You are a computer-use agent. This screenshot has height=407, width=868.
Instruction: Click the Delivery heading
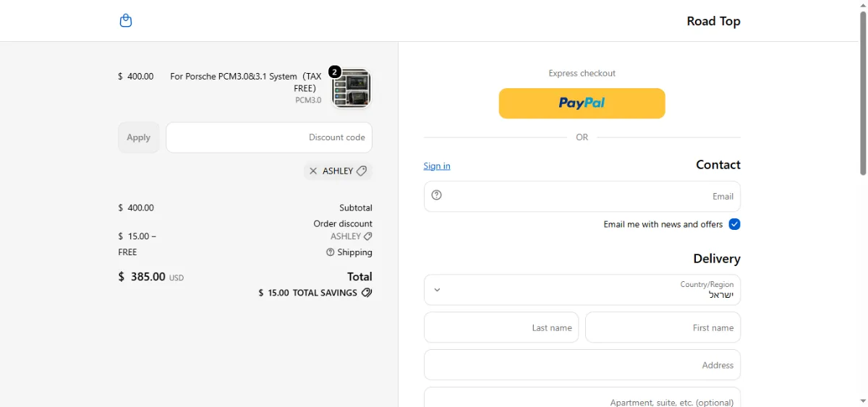coord(717,259)
